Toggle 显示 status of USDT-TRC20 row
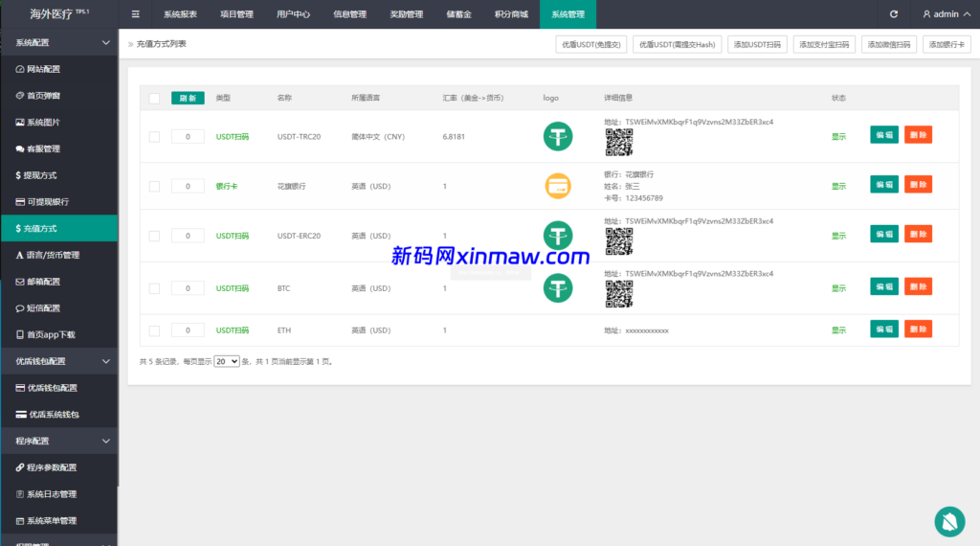Image resolution: width=980 pixels, height=546 pixels. pyautogui.click(x=838, y=137)
